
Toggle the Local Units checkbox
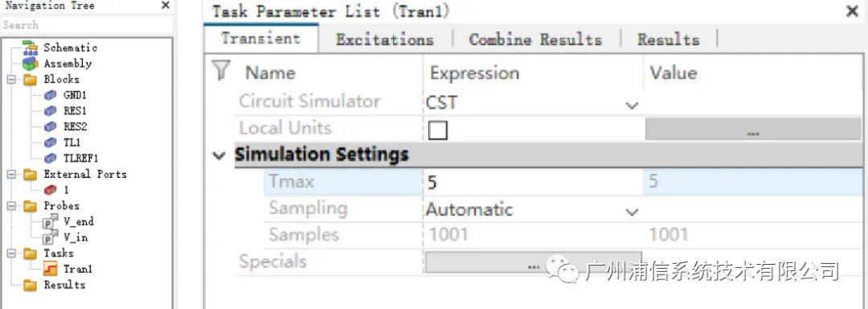(438, 130)
